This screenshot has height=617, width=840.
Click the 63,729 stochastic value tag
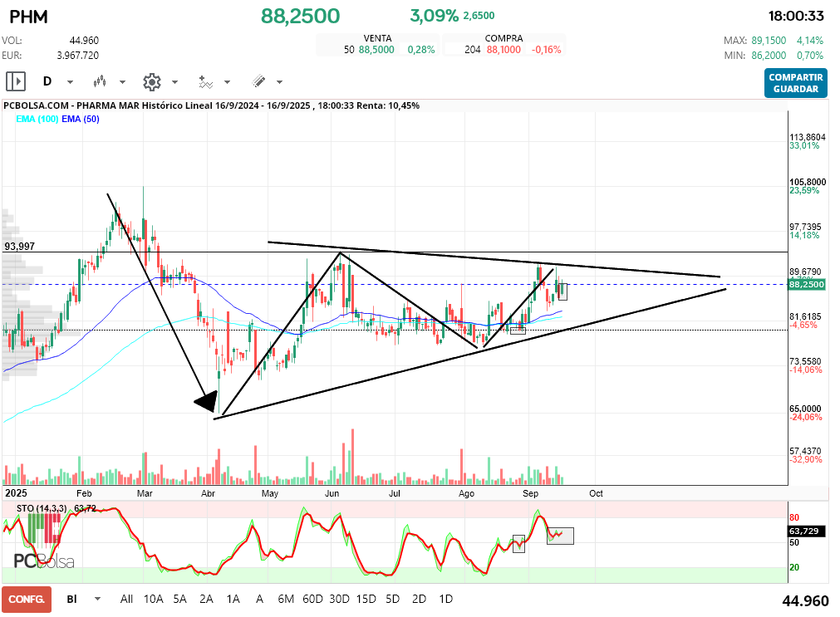coord(804,531)
